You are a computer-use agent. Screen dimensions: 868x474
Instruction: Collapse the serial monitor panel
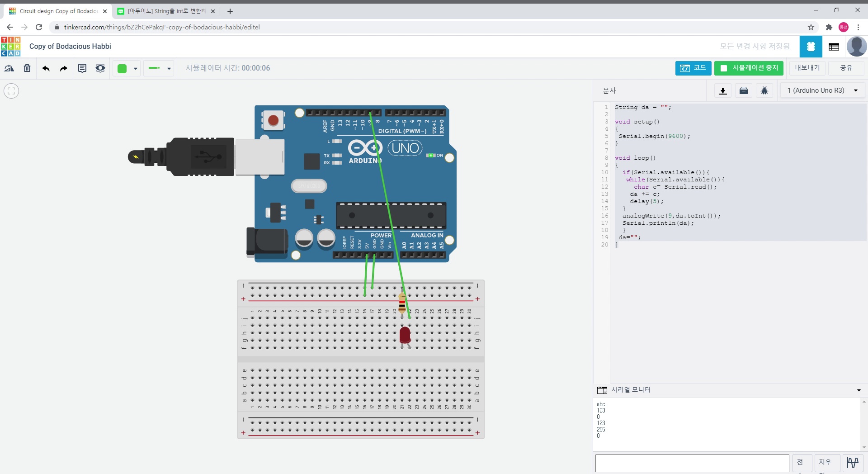click(859, 390)
